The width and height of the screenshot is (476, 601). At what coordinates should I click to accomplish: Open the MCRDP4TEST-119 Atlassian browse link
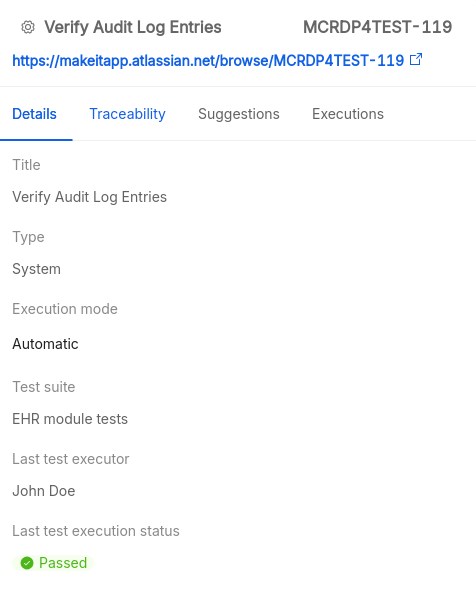coord(208,61)
